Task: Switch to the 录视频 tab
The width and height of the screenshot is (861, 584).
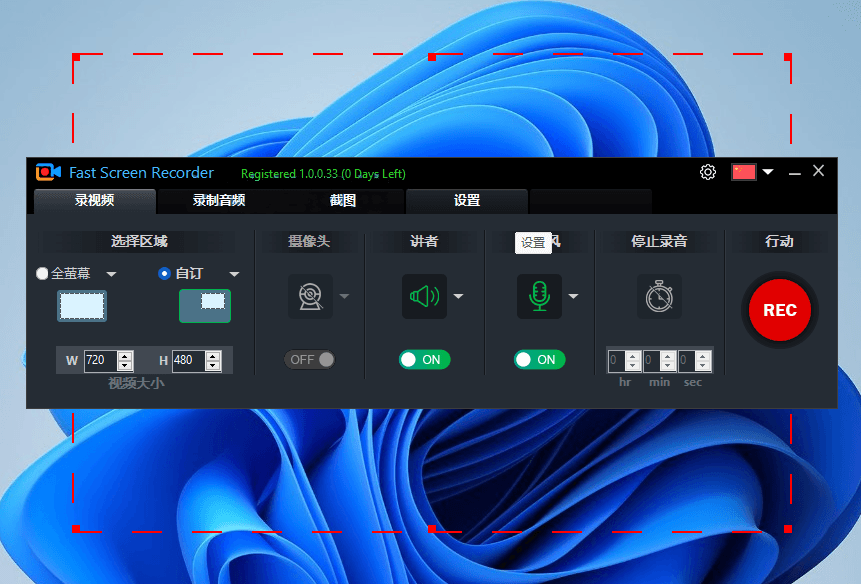Action: coord(94,201)
